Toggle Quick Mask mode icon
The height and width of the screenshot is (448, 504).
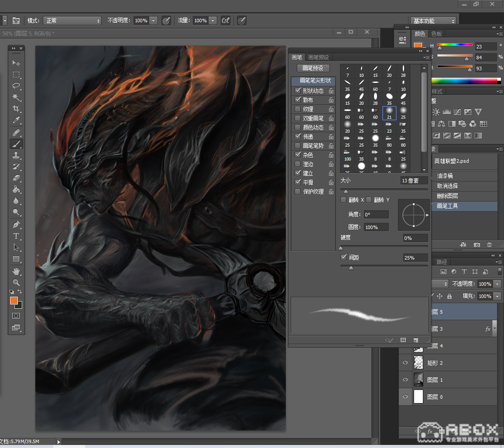tap(16, 315)
